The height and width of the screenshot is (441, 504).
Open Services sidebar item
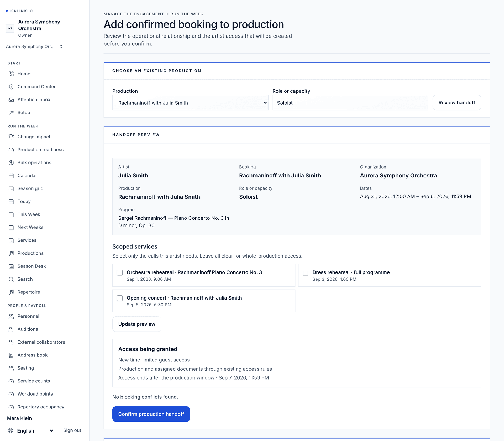pos(27,240)
